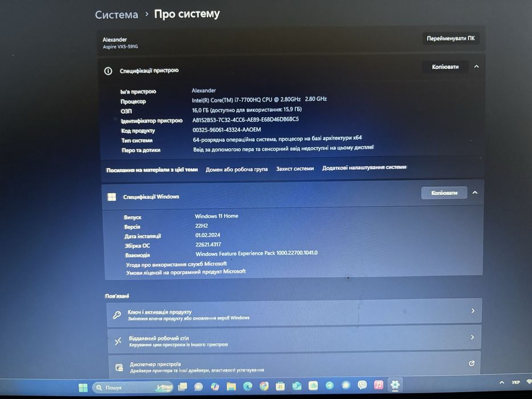Open Додаткові налаштування системи link
The width and height of the screenshot is (532, 399).
pos(364,168)
